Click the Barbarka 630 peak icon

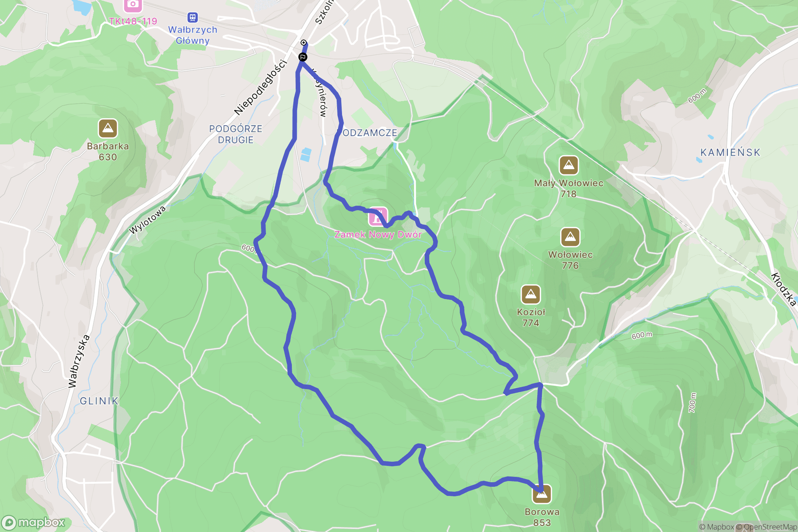(108, 128)
